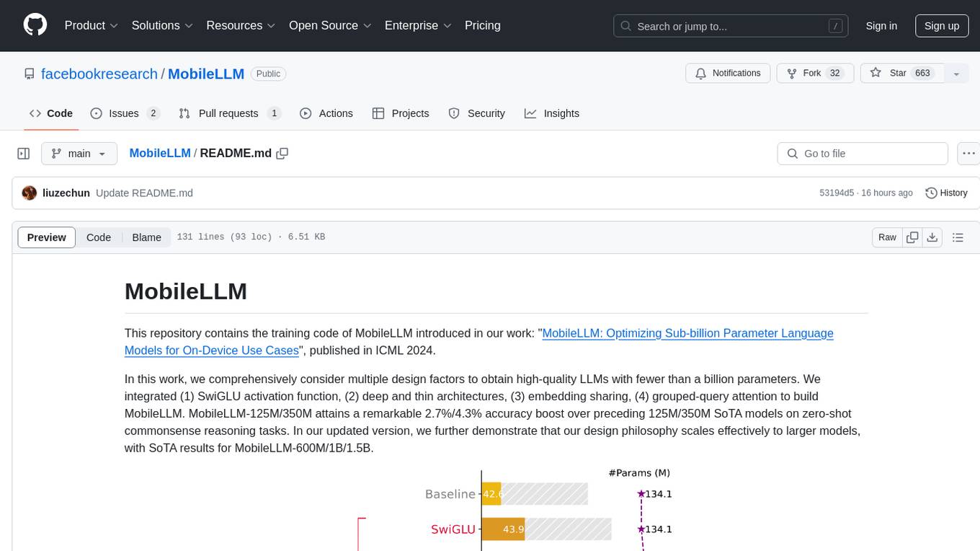Switch to the Actions tab
The width and height of the screenshot is (980, 551).
326,113
